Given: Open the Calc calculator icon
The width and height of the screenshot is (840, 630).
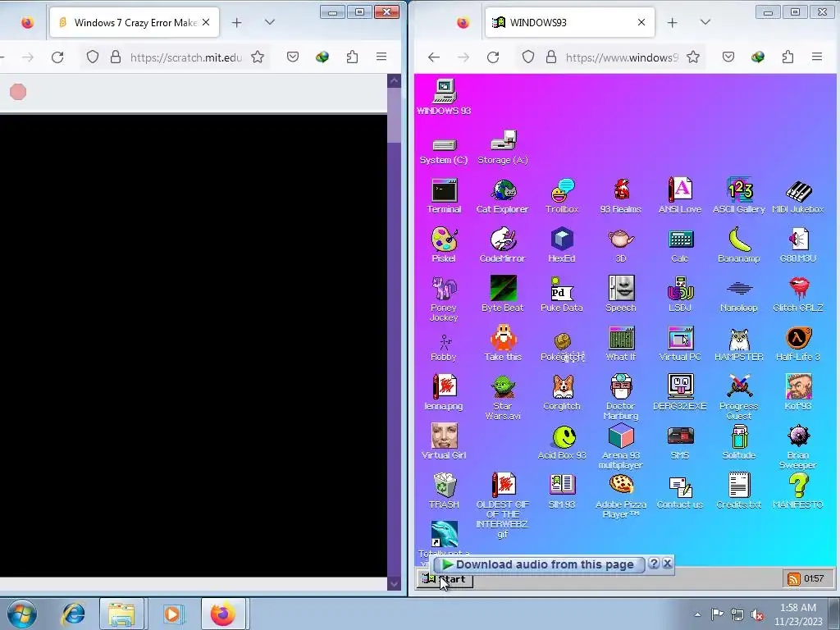Looking at the screenshot, I should click(x=680, y=244).
